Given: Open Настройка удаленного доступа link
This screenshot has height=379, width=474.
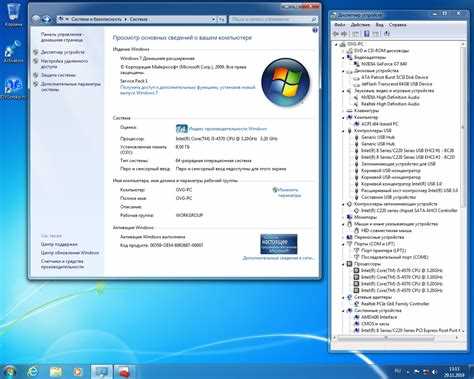Looking at the screenshot, I should (64, 64).
